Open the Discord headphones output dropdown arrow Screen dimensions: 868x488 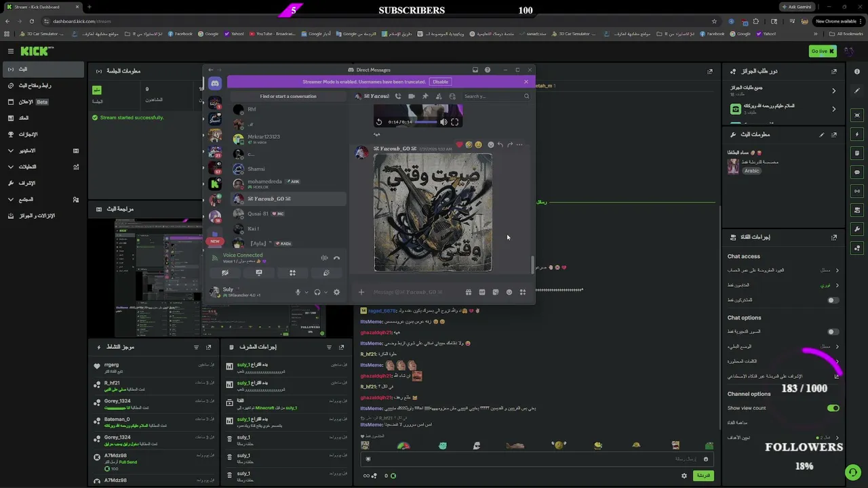click(x=325, y=292)
